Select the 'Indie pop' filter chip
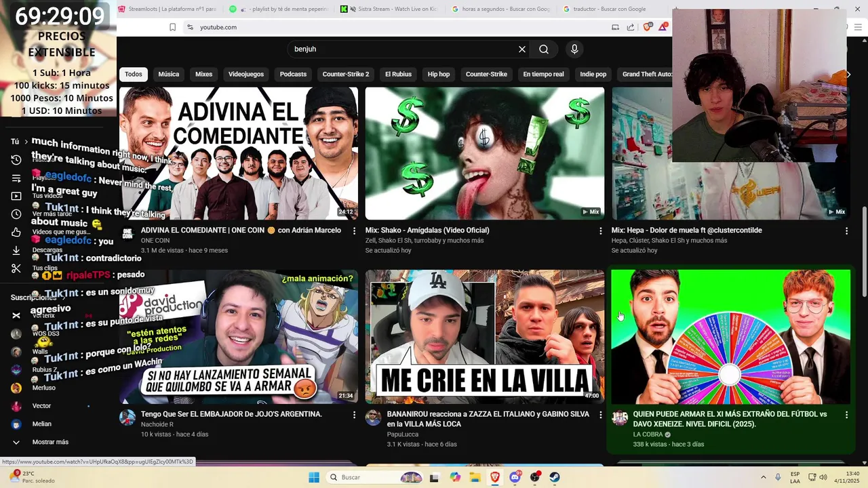Screen dimensions: 868x488 click(x=593, y=74)
